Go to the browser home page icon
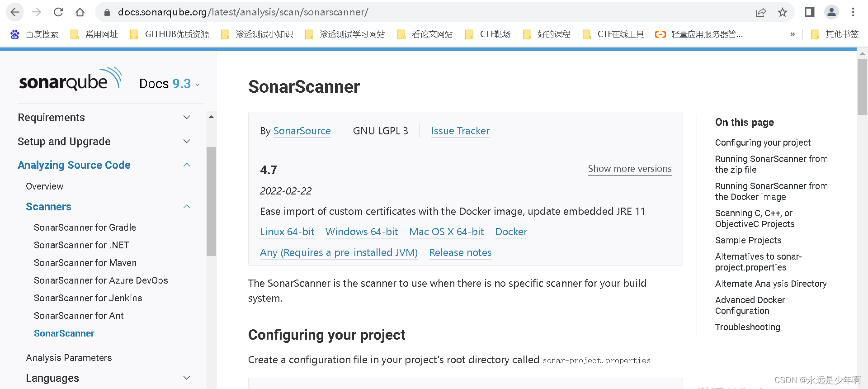868x389 pixels. click(x=80, y=12)
